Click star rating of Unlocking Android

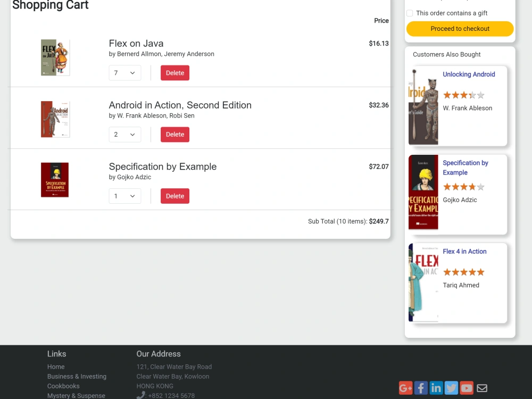click(464, 95)
